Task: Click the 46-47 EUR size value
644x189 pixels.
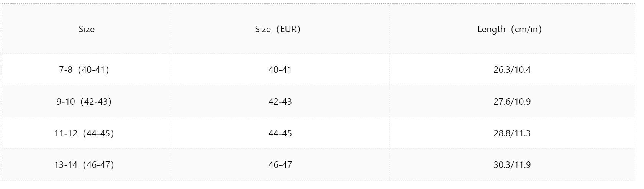Action: (x=280, y=165)
